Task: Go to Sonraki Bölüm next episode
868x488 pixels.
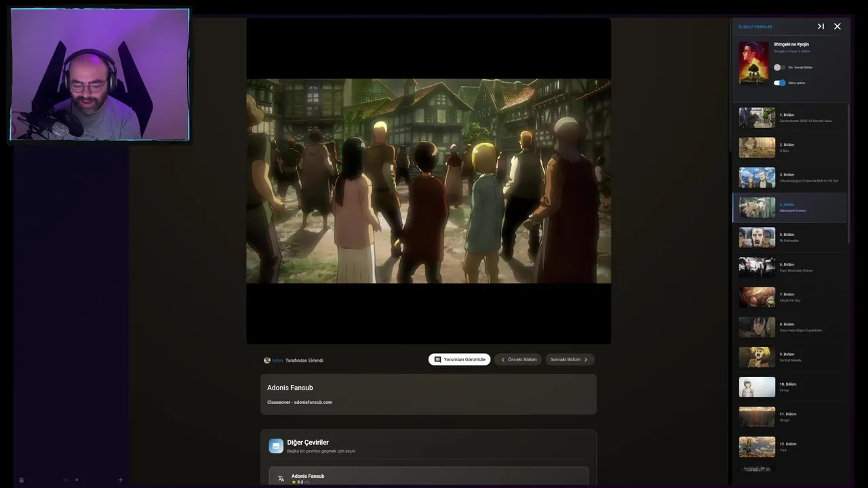Action: [570, 359]
